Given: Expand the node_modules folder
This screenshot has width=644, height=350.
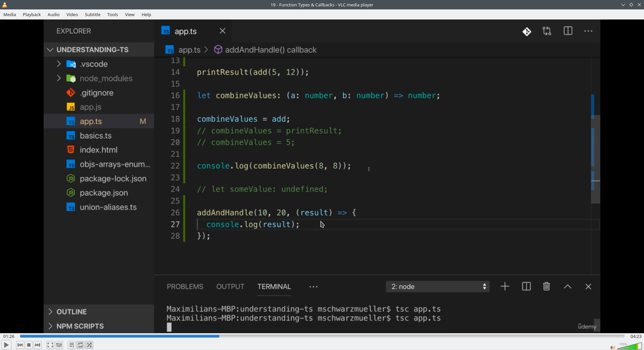Looking at the screenshot, I should coord(99,78).
